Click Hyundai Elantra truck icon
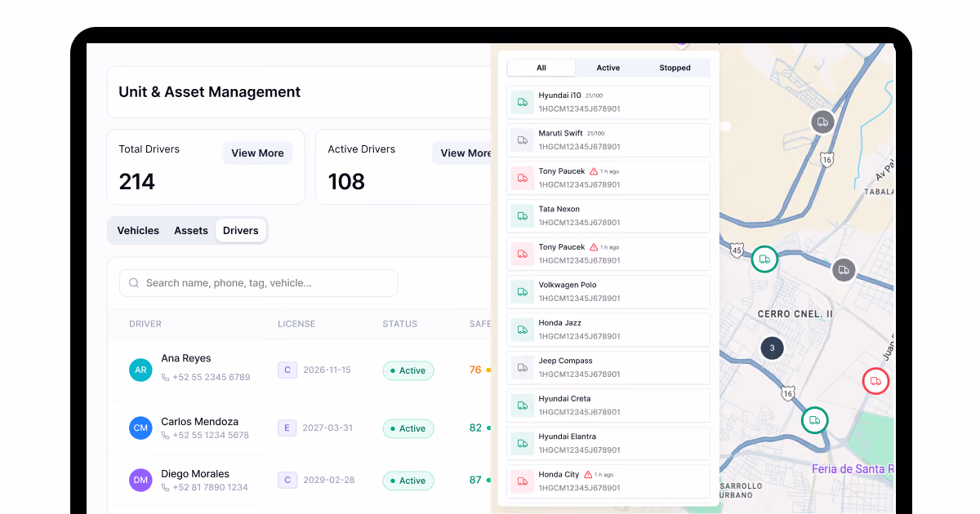 (523, 444)
